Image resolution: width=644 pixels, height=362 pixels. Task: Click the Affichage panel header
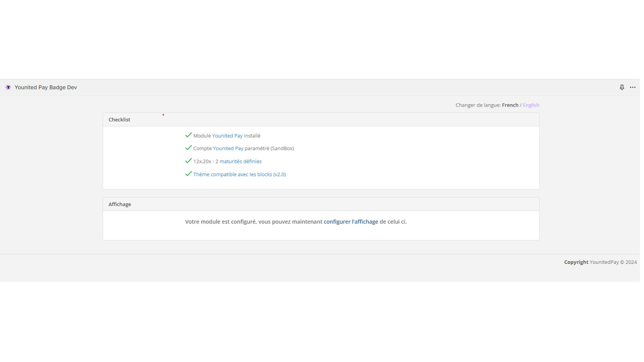pos(321,204)
